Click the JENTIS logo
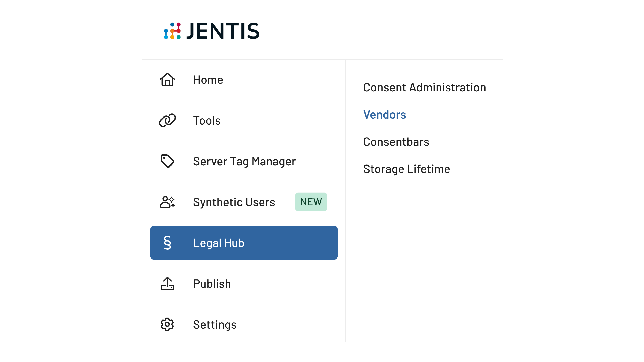Viewport: 644px width, 362px height. click(212, 31)
